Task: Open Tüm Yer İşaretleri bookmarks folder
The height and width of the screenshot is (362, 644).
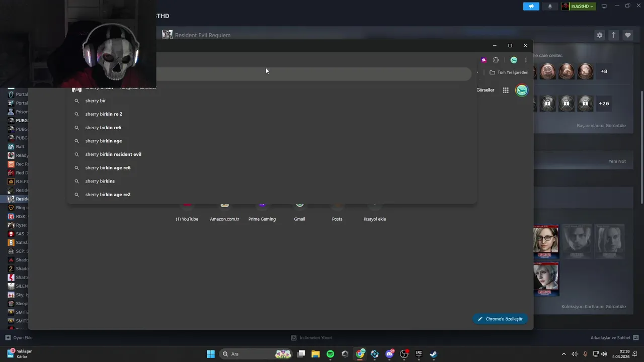Action: [x=509, y=72]
